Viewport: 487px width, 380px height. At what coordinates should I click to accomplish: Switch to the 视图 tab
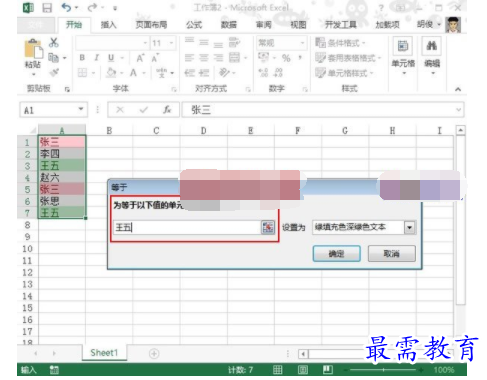point(298,24)
